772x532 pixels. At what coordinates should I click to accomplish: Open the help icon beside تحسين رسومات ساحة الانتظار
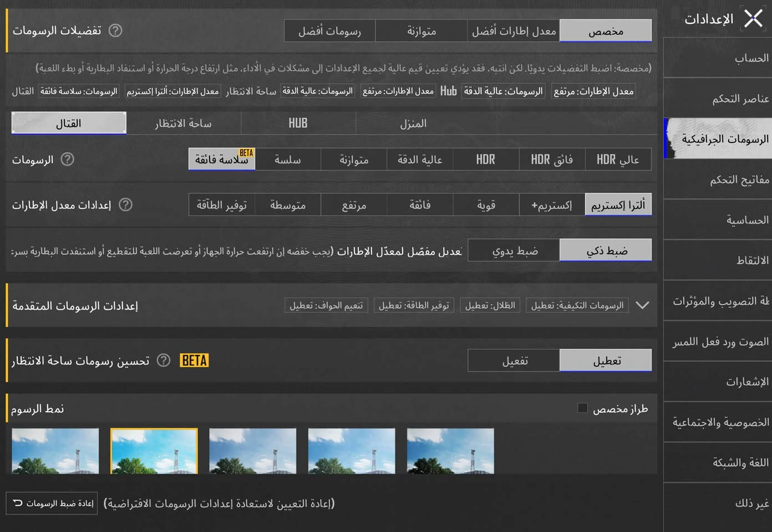[x=164, y=361]
